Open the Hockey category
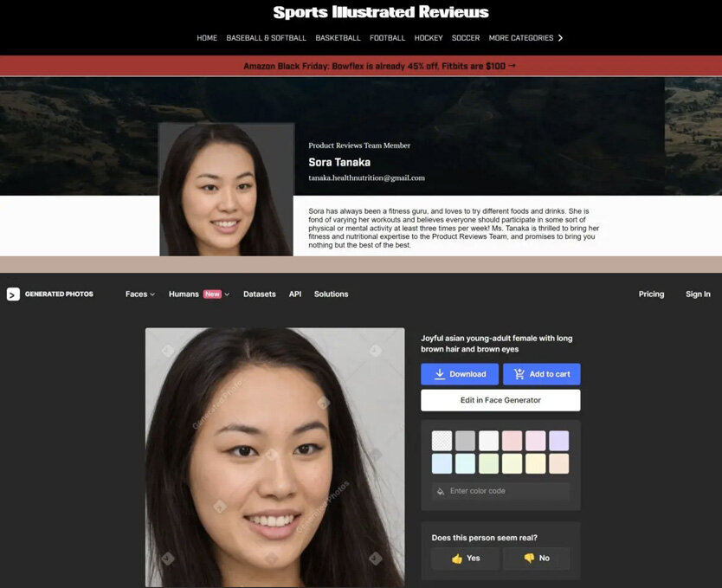 click(x=429, y=38)
